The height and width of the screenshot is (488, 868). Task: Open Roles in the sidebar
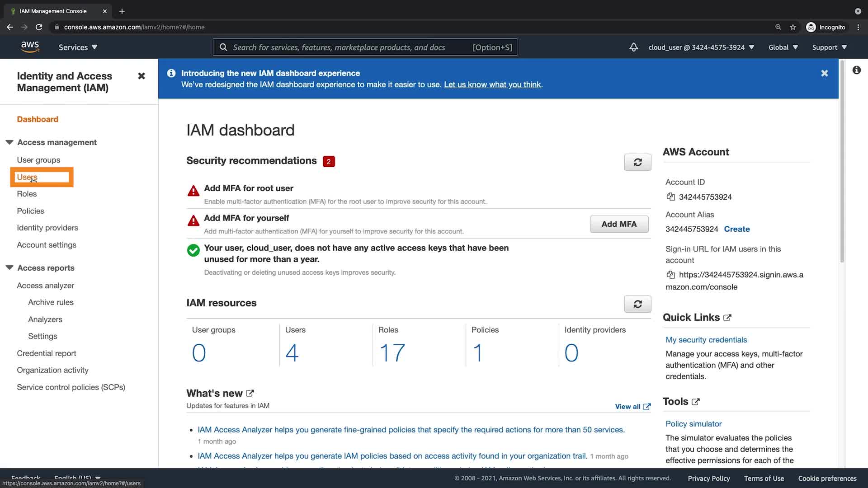[27, 194]
